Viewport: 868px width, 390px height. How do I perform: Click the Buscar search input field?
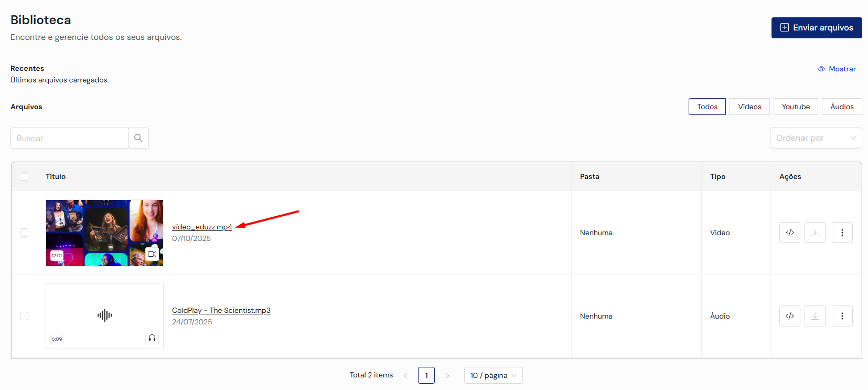(70, 138)
